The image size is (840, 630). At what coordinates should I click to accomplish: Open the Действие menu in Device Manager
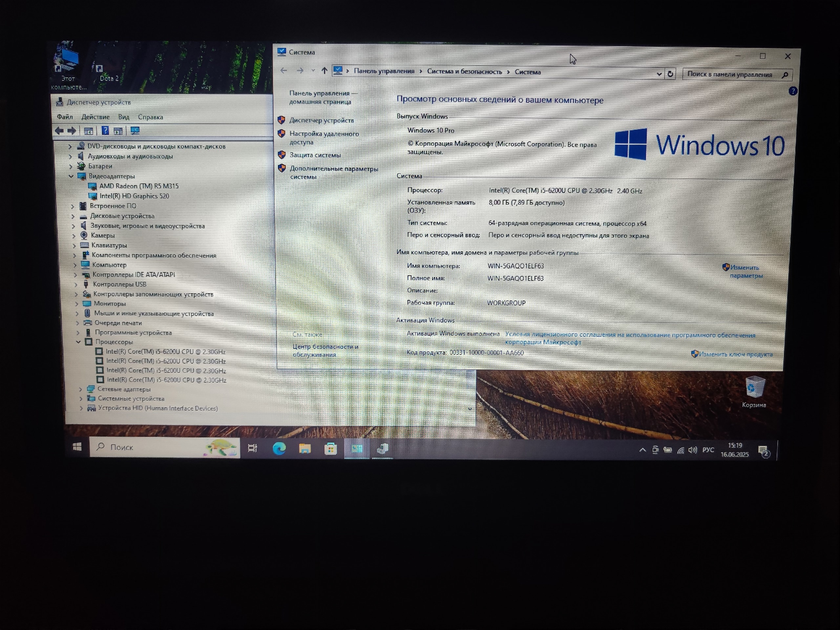pos(95,117)
